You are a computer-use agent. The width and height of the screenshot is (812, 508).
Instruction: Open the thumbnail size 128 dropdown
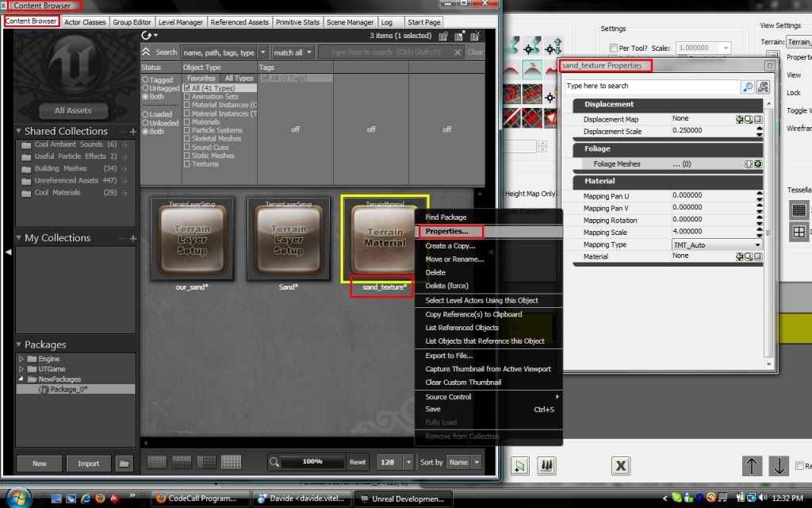tap(408, 462)
